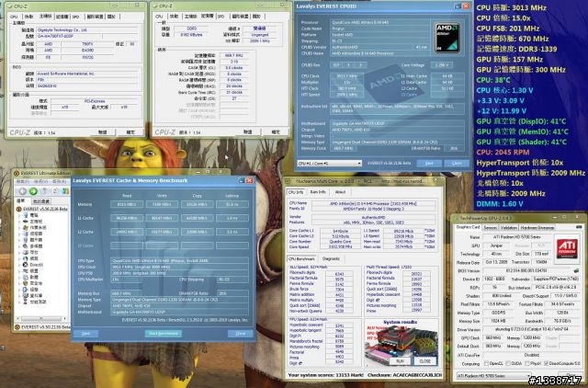This screenshot has height=388, width=588.
Task: Click the Report icon in EVEREST toolbar
Action: tap(65, 191)
